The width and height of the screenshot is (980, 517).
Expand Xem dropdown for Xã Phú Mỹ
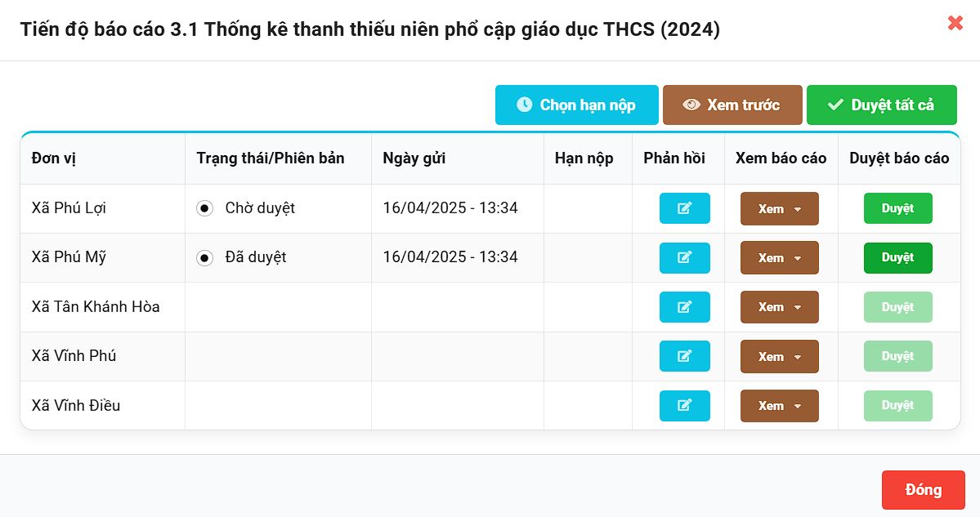pos(779,258)
